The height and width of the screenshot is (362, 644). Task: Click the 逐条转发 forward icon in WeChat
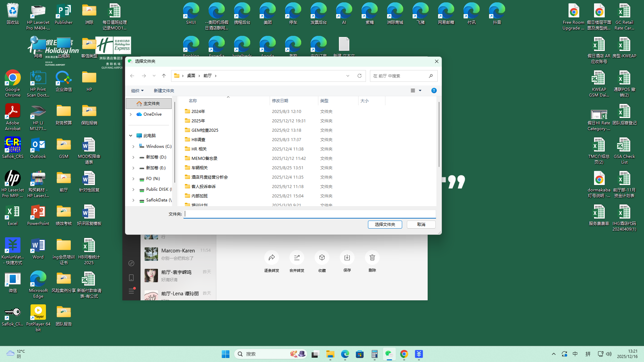[x=271, y=257]
